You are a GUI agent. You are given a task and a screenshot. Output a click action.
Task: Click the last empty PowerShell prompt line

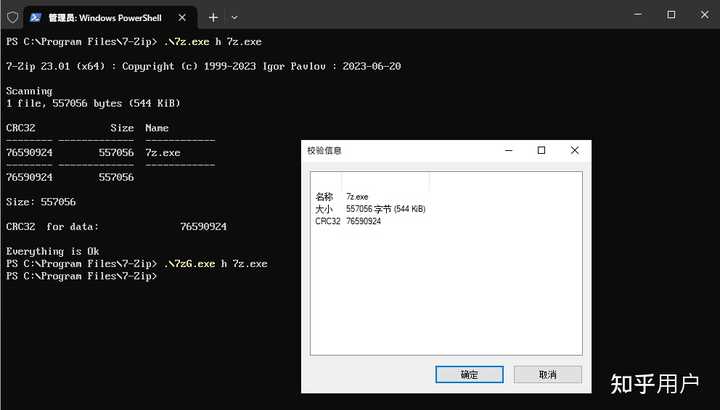(x=81, y=276)
